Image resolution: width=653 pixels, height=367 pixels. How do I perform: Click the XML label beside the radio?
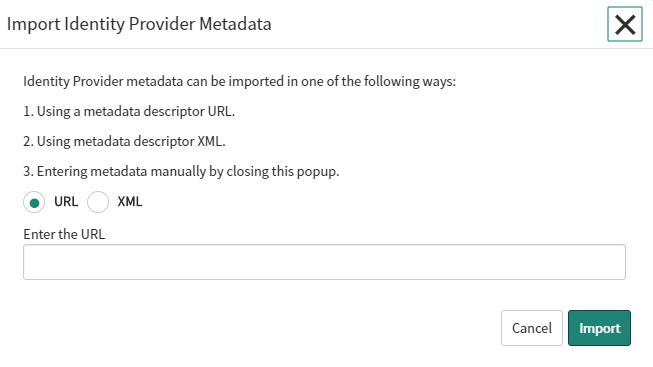130,202
